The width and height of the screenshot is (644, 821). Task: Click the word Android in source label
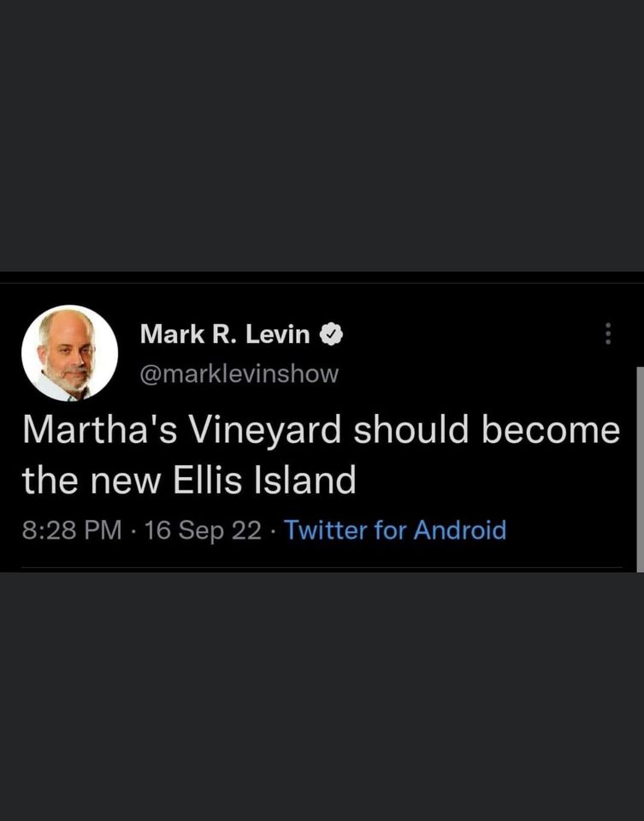click(x=460, y=530)
